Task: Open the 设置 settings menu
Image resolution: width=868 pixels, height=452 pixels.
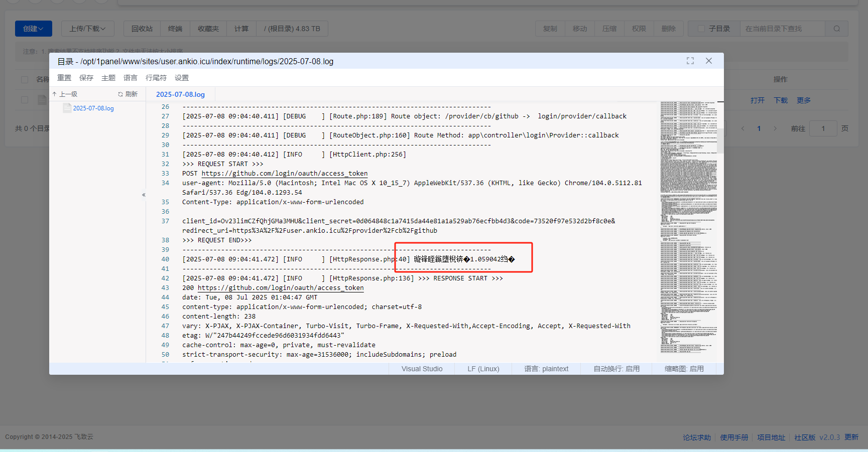Action: [182, 78]
